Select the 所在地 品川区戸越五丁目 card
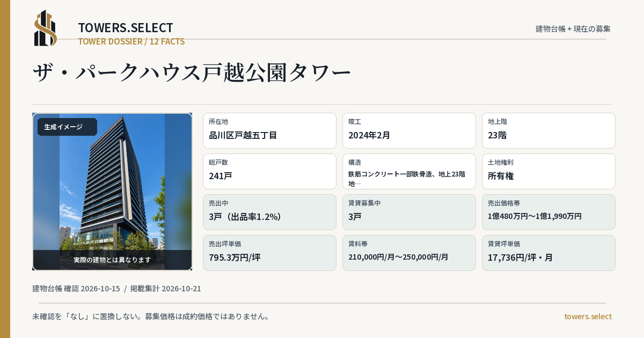The image size is (644, 338). 269,130
